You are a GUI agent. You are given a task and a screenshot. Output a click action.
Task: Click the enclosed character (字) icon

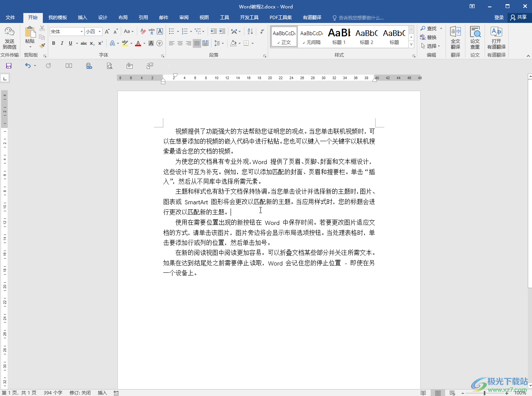(159, 43)
